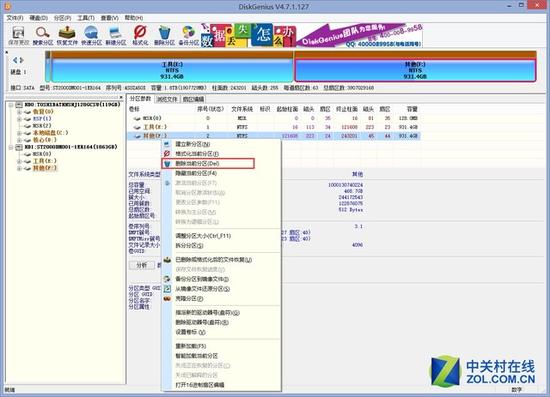Click the 快速分区 quick partition toolbar icon
This screenshot has width=550, height=397.
click(x=91, y=35)
